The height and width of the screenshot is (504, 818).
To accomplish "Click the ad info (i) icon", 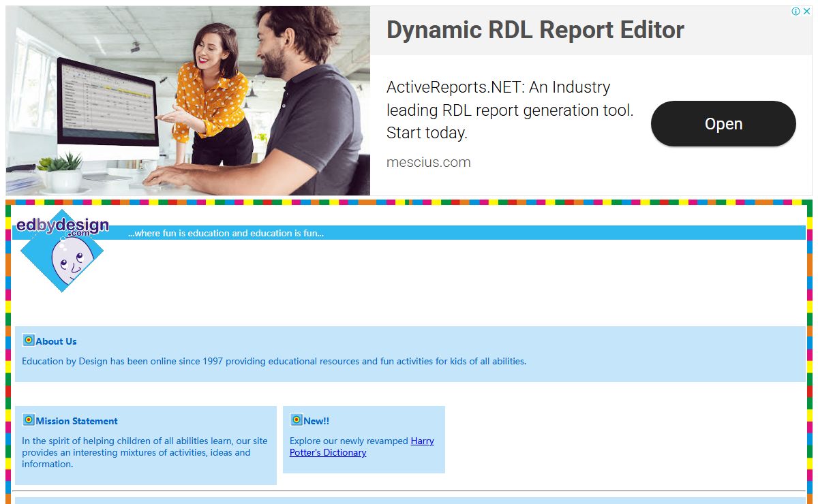I will coord(796,11).
